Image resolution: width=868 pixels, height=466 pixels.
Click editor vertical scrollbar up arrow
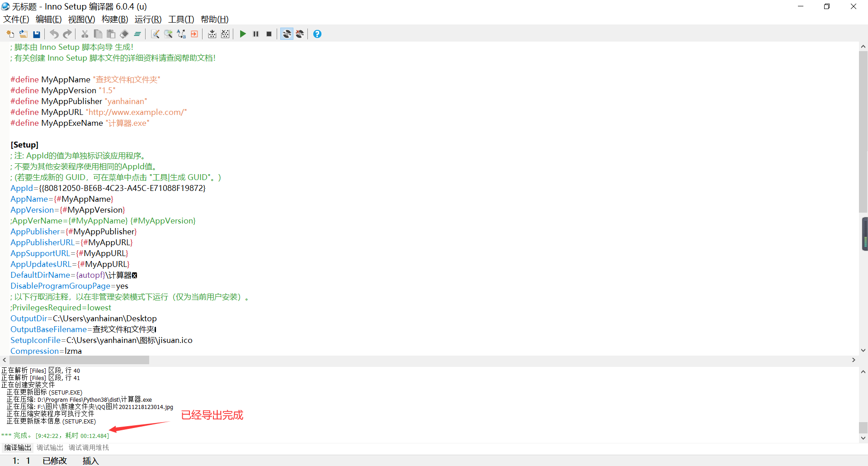(863, 47)
